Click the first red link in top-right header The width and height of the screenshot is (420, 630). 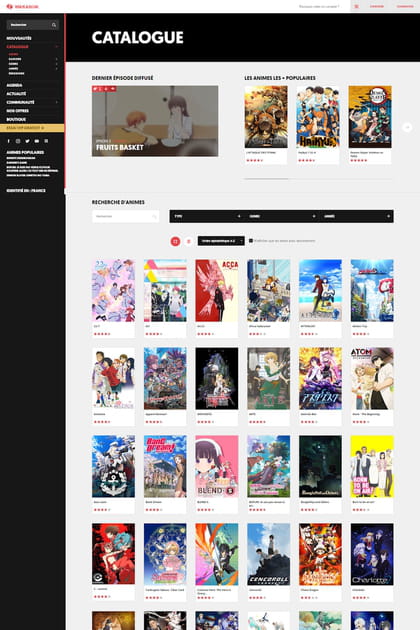point(377,6)
